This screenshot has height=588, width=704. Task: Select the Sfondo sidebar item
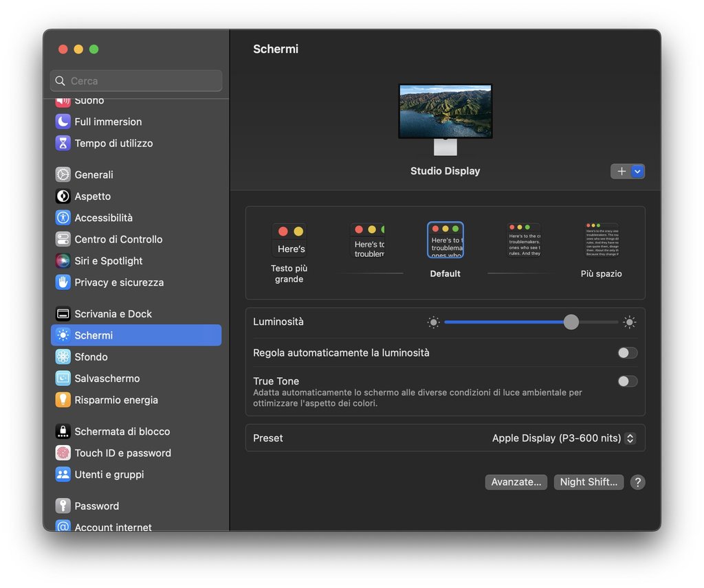coord(136,357)
